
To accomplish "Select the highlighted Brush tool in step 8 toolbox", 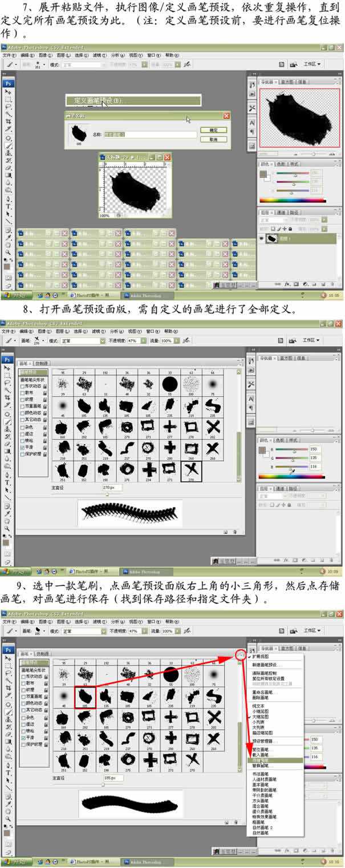I will pos(8,421).
